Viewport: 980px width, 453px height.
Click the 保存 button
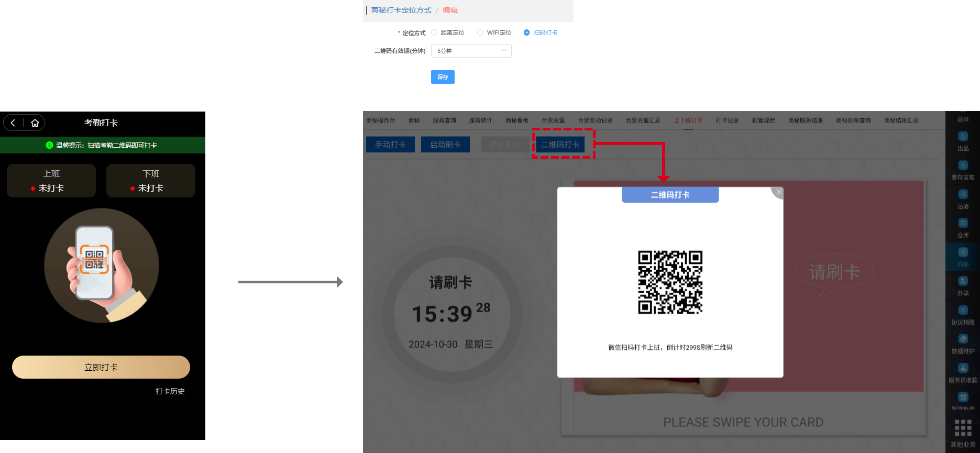443,77
